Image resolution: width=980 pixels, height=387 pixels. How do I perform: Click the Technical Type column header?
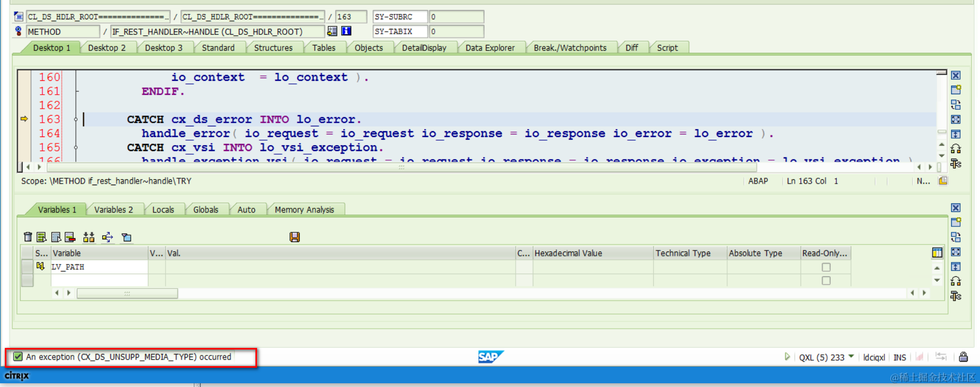[x=690, y=253]
